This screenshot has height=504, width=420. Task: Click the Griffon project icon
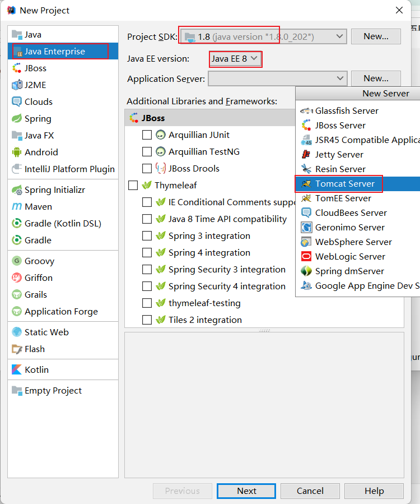click(17, 278)
